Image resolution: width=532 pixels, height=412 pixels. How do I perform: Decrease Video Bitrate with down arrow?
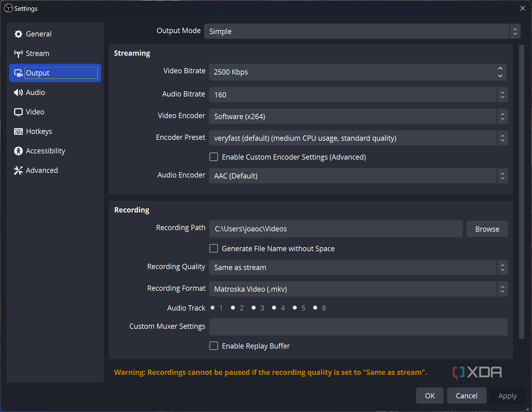(500, 76)
